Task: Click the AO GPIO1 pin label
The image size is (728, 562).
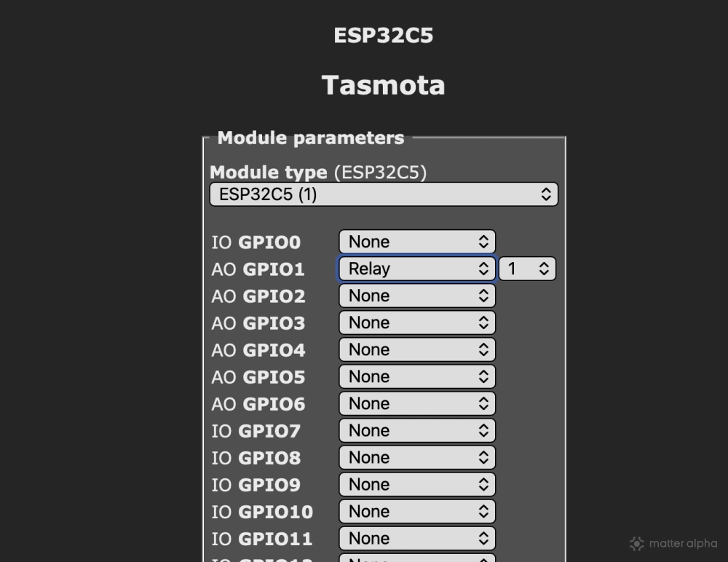Action: point(258,269)
